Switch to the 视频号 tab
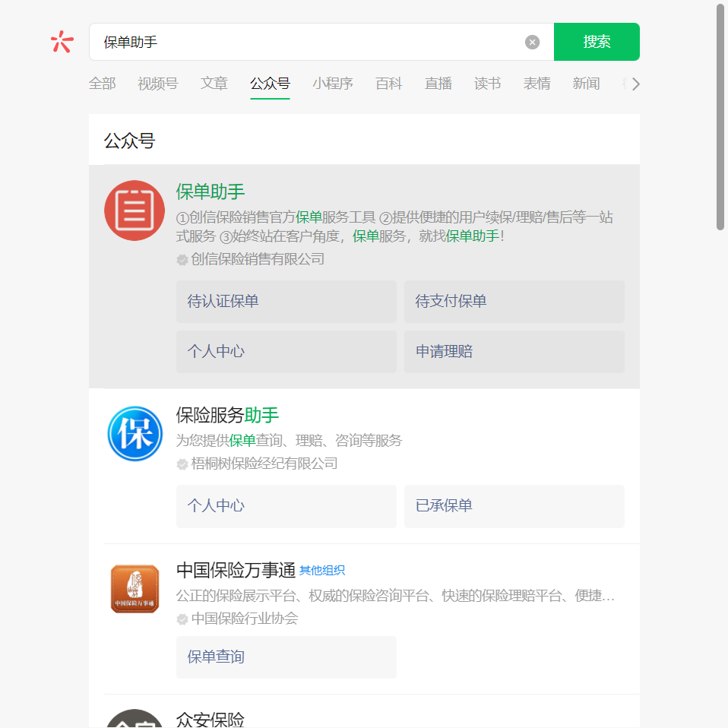The height and width of the screenshot is (728, 728). (x=158, y=84)
